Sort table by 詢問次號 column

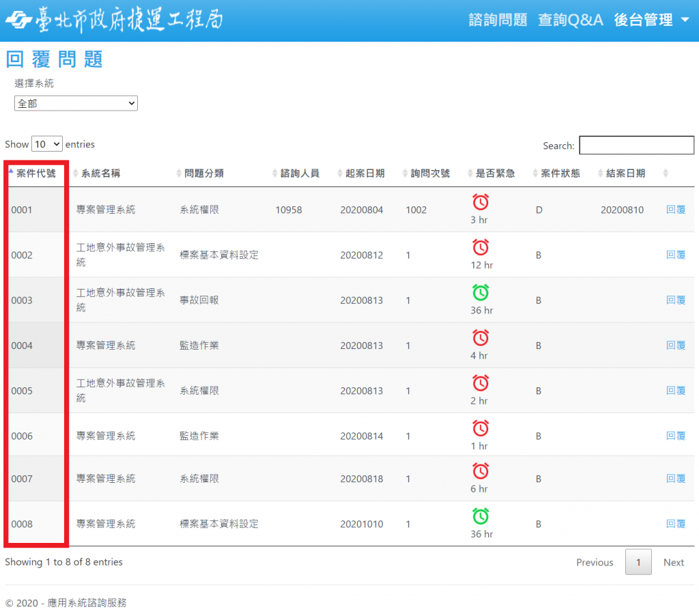coord(430,173)
